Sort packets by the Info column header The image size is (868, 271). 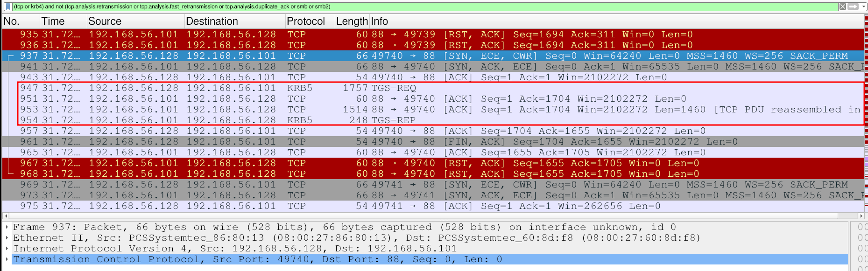pyautogui.click(x=616, y=21)
